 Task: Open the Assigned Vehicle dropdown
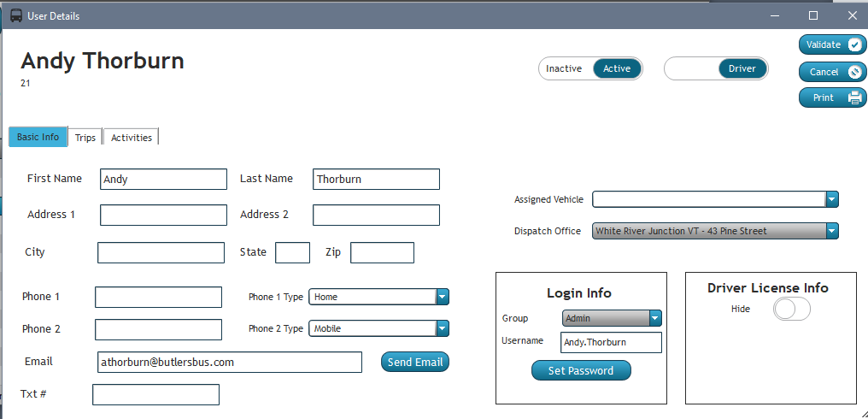pyautogui.click(x=832, y=199)
